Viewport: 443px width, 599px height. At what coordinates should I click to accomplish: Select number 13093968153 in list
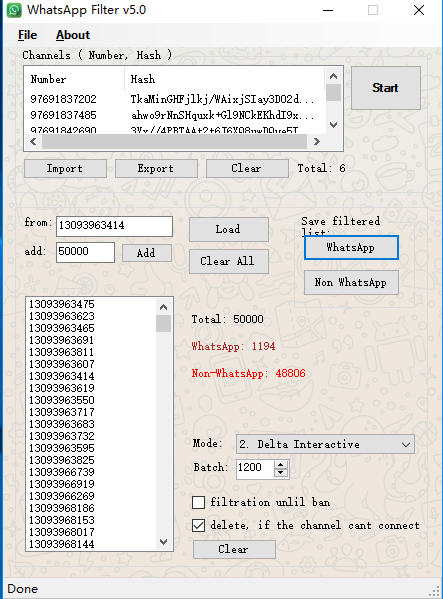pyautogui.click(x=61, y=520)
